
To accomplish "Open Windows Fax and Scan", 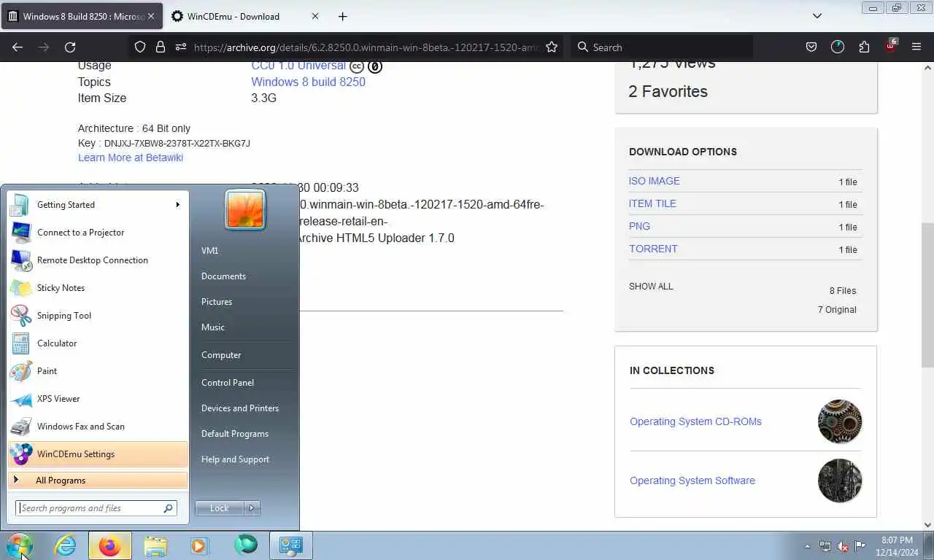I will pyautogui.click(x=97, y=427).
